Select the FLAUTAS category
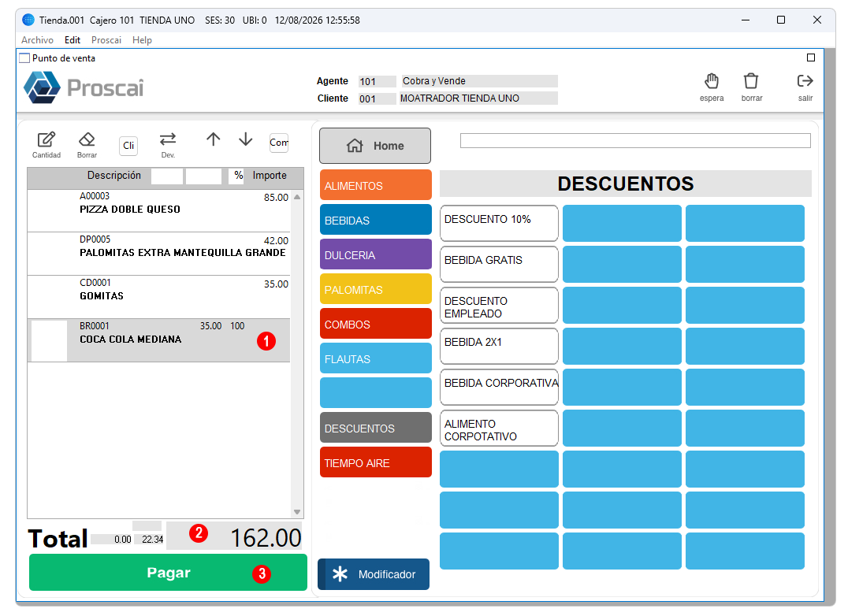This screenshot has width=848, height=616. [x=376, y=358]
